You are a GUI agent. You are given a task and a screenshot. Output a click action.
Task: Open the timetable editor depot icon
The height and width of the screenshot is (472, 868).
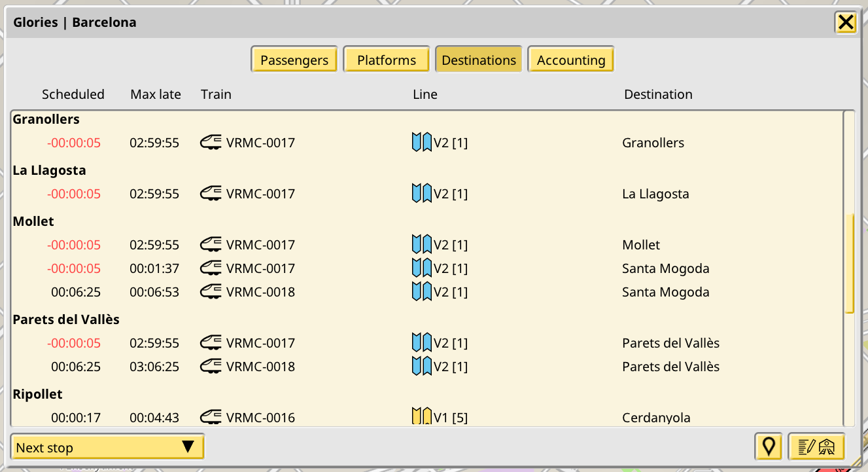click(x=817, y=447)
